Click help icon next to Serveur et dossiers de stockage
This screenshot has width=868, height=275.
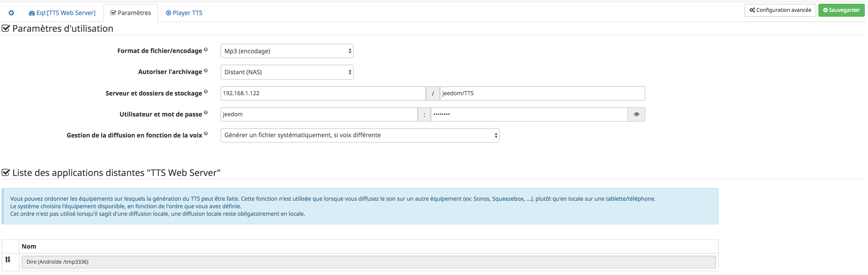pyautogui.click(x=206, y=91)
